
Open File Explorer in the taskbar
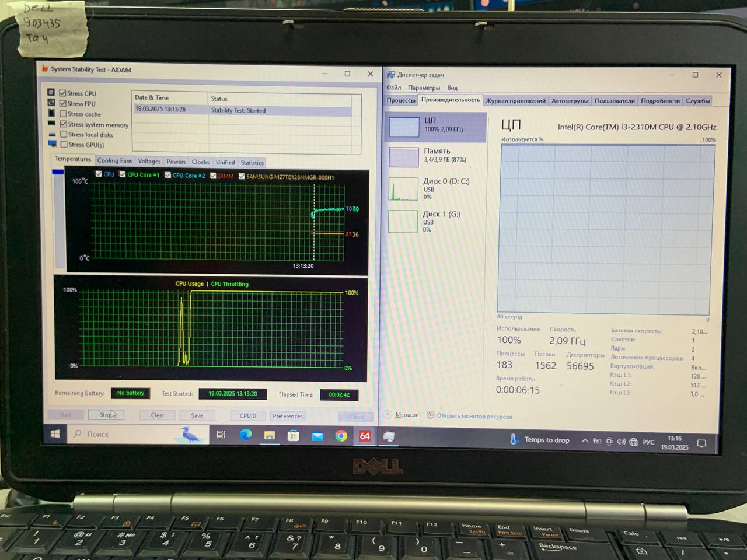pos(269,435)
